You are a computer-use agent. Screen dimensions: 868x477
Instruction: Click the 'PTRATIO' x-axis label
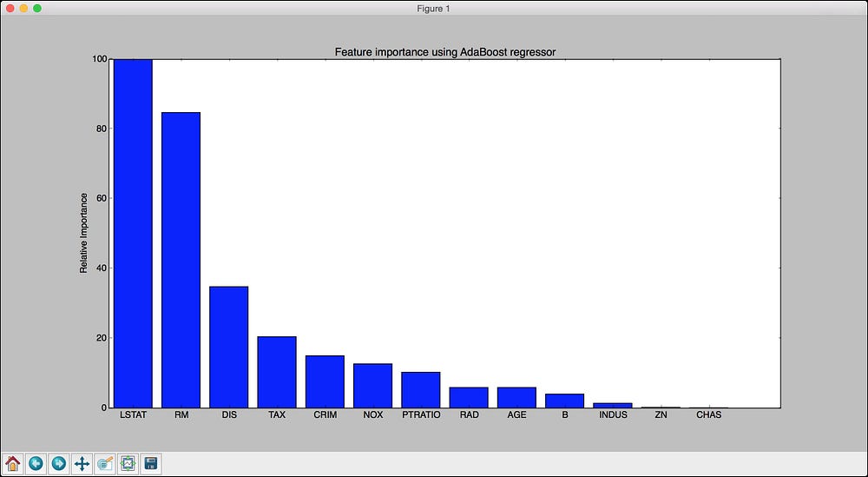click(421, 415)
